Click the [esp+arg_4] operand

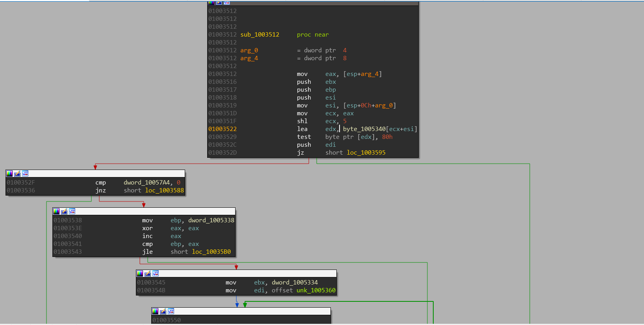pos(362,74)
